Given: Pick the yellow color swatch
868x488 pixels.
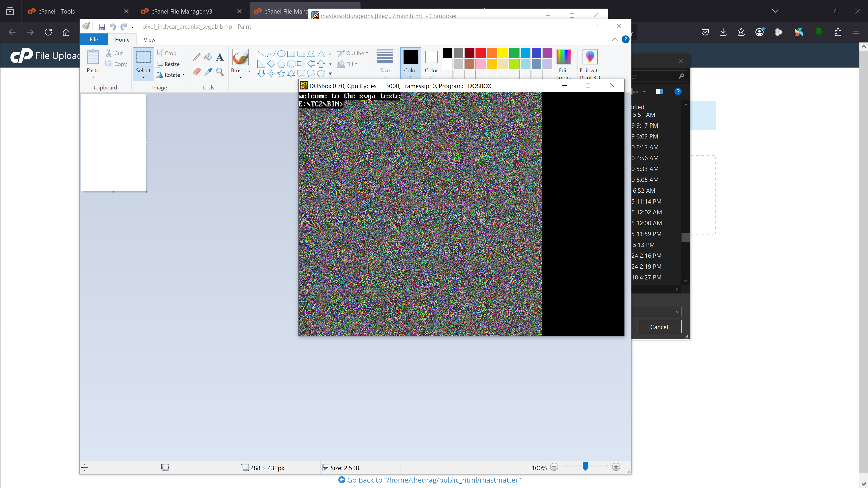Looking at the screenshot, I should coord(503,53).
